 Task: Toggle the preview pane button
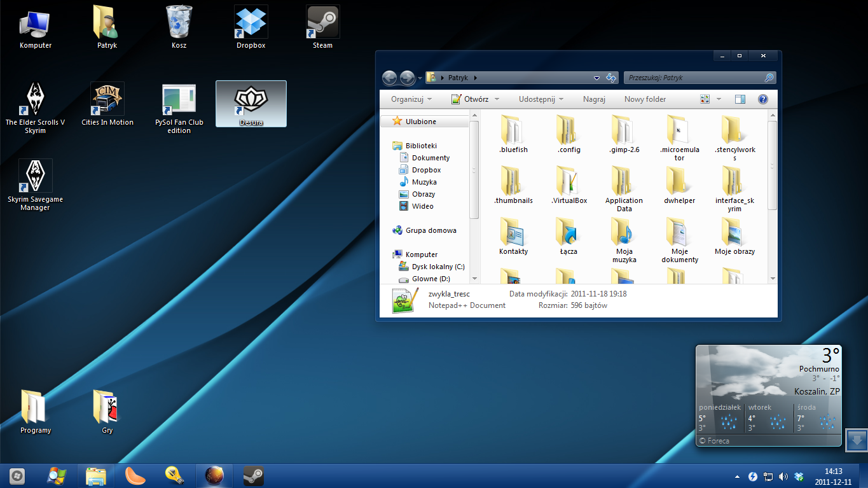click(x=740, y=99)
